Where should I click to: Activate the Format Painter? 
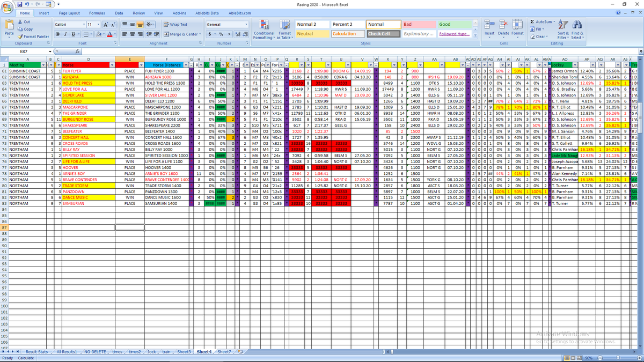33,36
